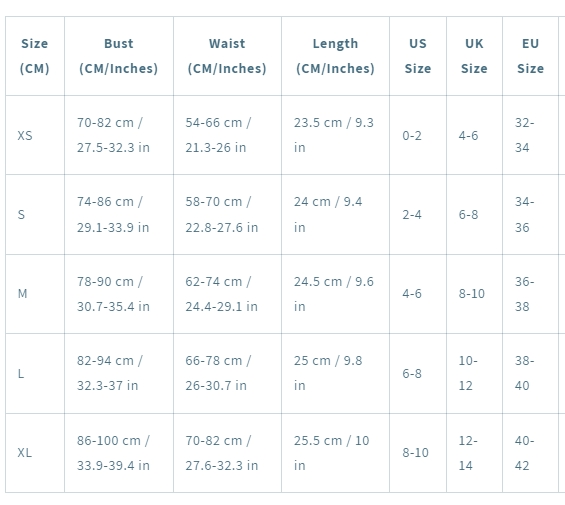
Task: Click the 86-100 cm bust cell
Action: (x=119, y=453)
